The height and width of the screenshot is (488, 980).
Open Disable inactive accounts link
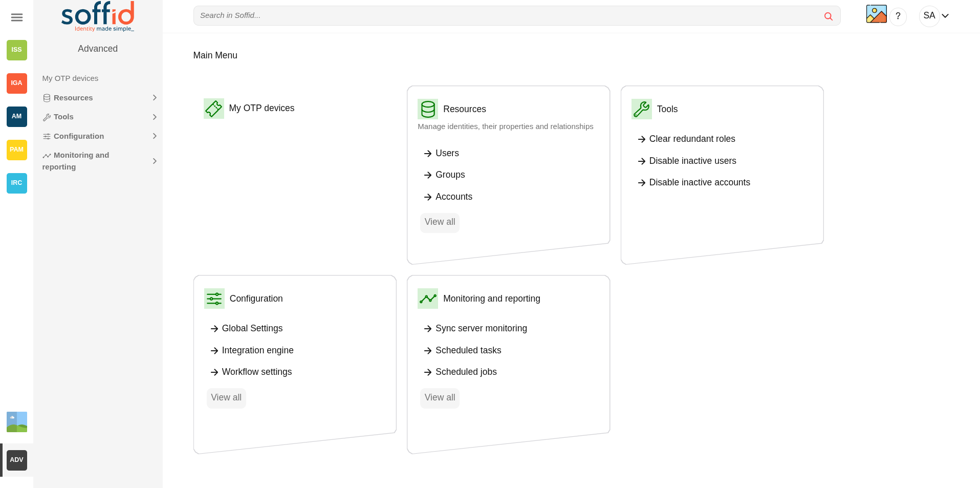[700, 182]
